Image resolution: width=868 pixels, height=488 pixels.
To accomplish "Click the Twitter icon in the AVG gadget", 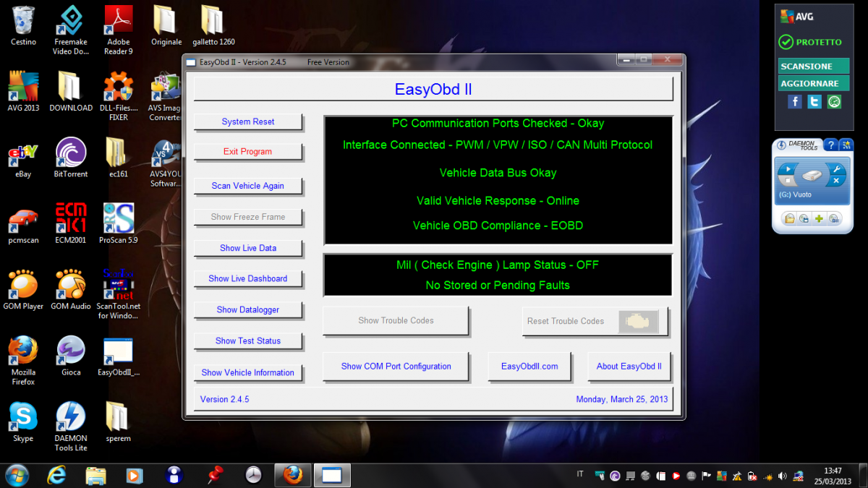I will (x=814, y=102).
